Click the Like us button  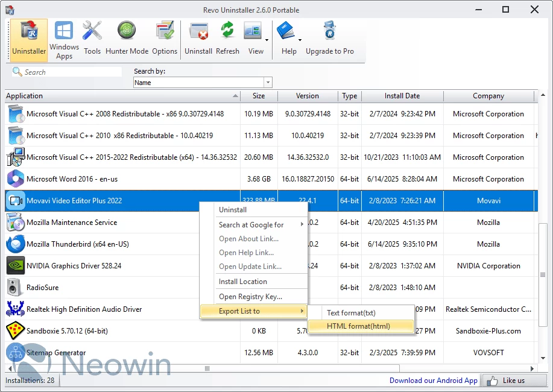pyautogui.click(x=515, y=381)
